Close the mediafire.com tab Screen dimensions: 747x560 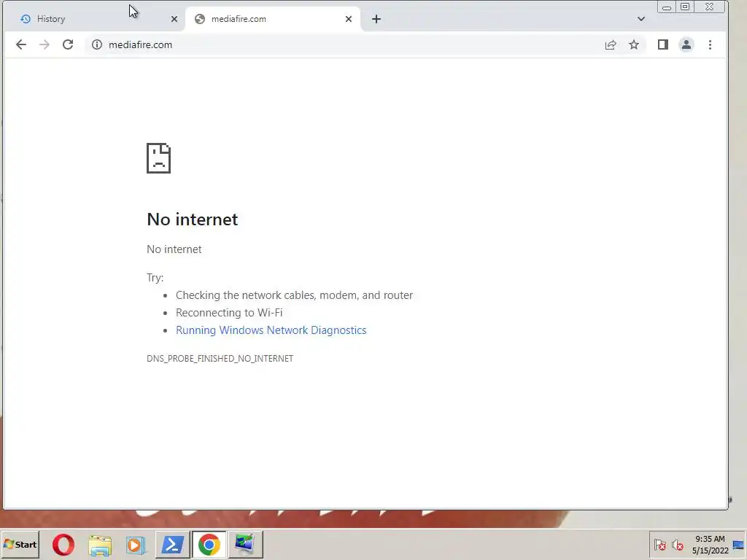[349, 19]
